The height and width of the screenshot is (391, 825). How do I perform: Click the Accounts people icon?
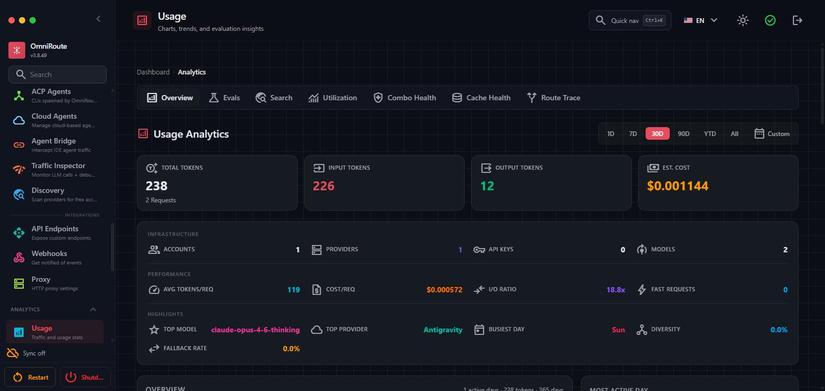(x=154, y=249)
